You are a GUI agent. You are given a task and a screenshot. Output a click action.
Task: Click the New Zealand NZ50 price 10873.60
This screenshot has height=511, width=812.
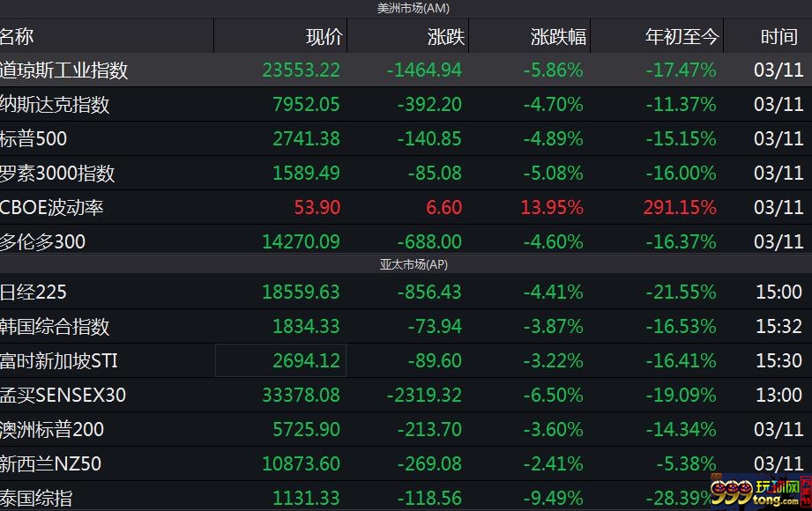301,463
